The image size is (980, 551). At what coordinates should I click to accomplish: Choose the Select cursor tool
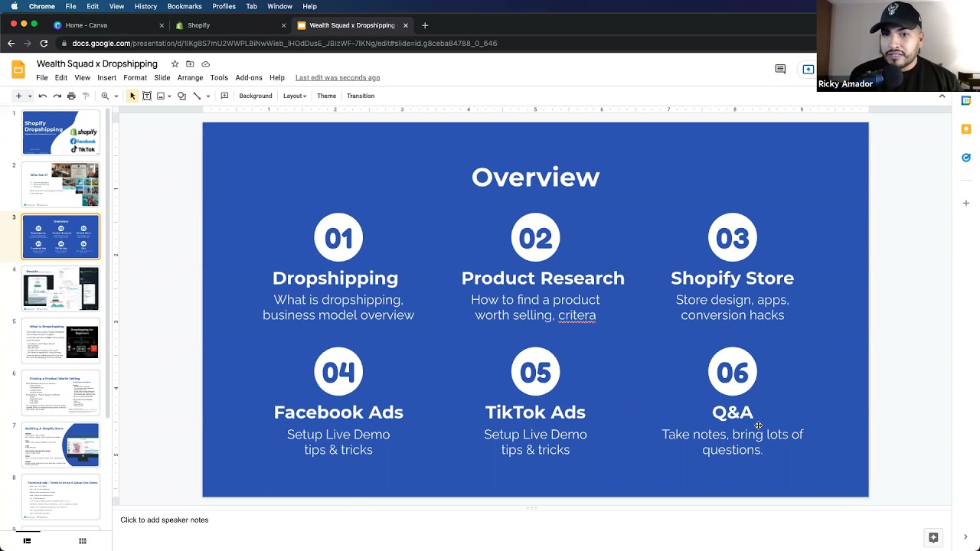tap(132, 96)
